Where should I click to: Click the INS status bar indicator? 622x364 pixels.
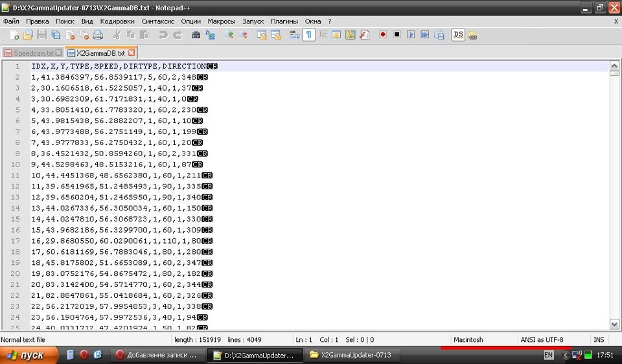coord(599,340)
